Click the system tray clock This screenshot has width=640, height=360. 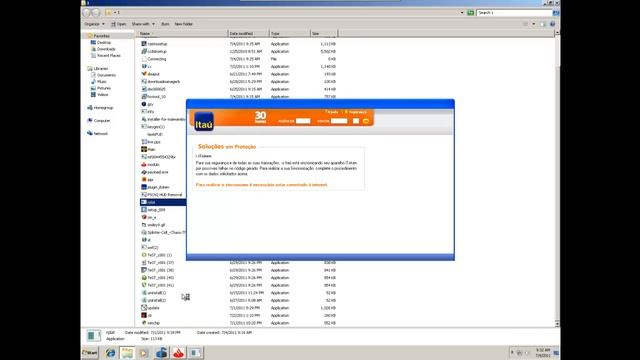pos(543,353)
